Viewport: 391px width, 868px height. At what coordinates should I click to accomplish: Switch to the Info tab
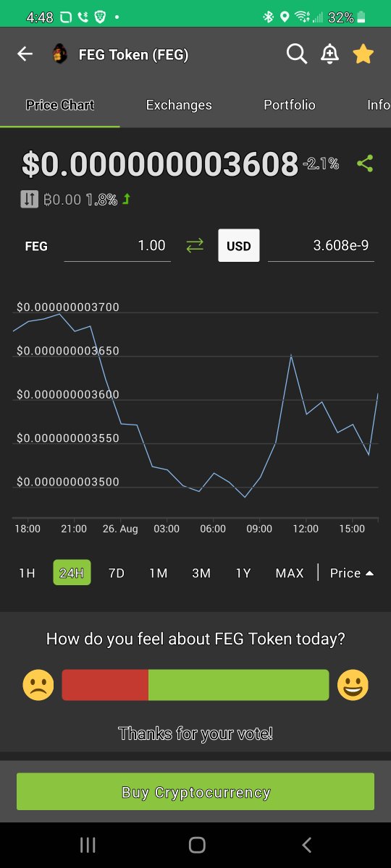pyautogui.click(x=379, y=105)
